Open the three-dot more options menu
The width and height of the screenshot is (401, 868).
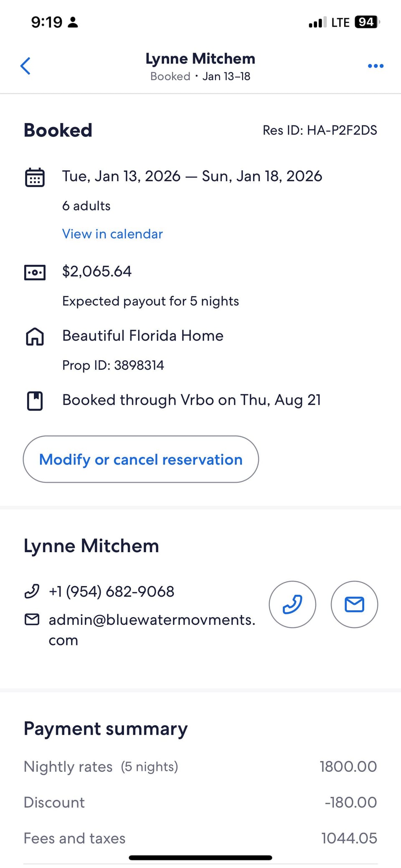(x=376, y=66)
